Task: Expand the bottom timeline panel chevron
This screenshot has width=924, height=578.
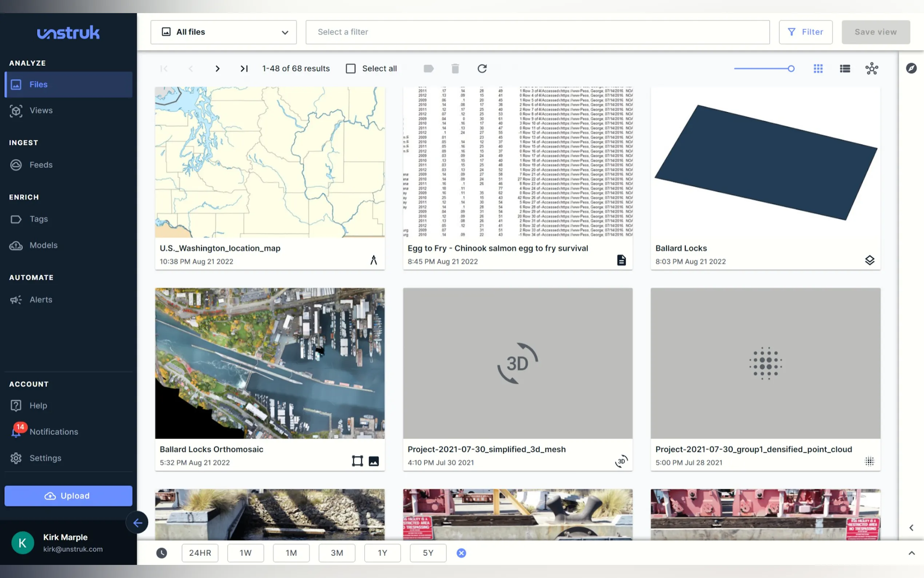Action: [x=911, y=553]
